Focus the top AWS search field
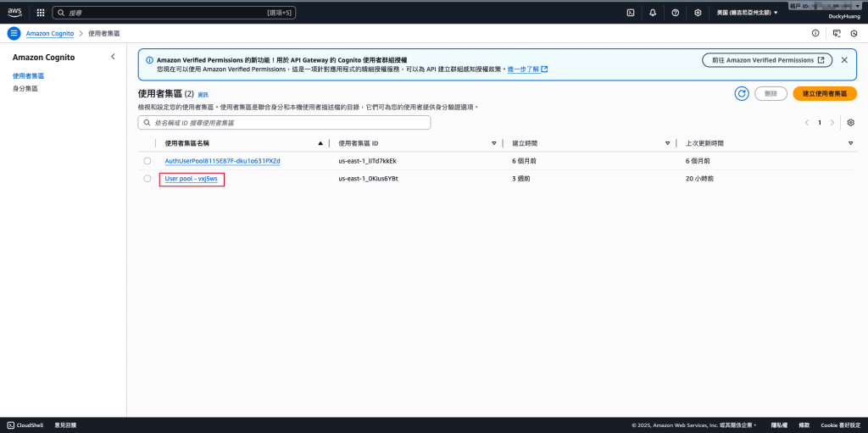Screen dimensions: 868x433 [x=174, y=12]
